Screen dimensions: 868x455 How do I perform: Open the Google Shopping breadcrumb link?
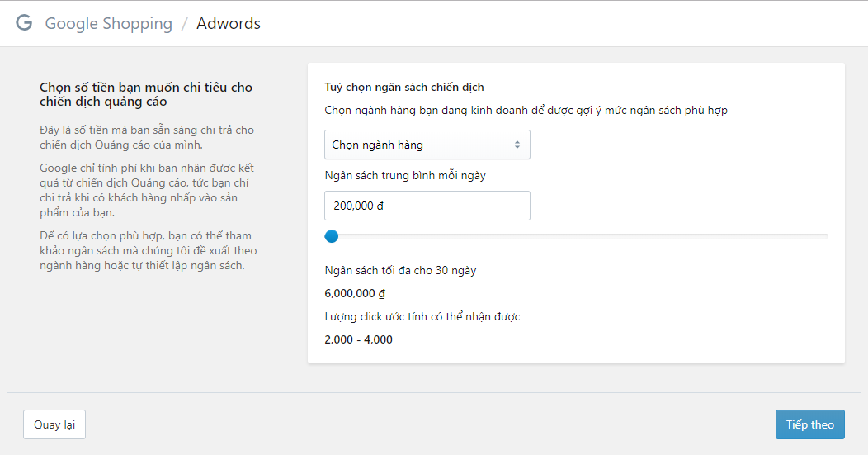(x=109, y=24)
